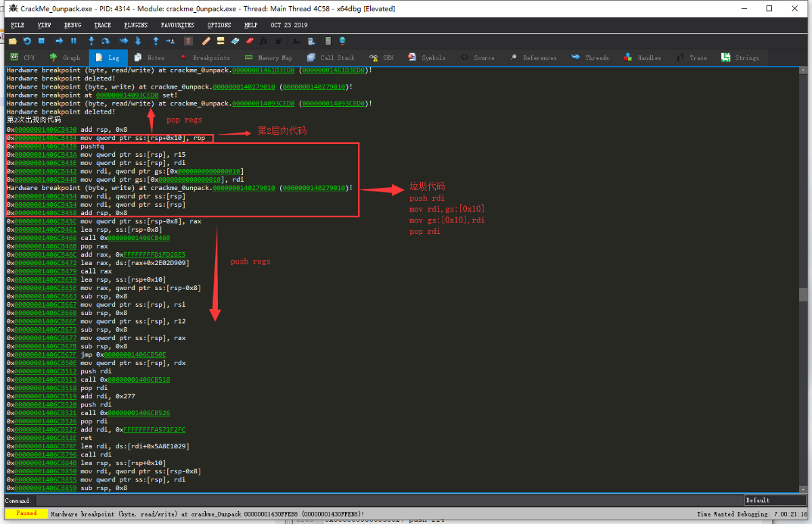Image resolution: width=812 pixels, height=524 pixels.
Task: Click the Command input field
Action: 389,500
